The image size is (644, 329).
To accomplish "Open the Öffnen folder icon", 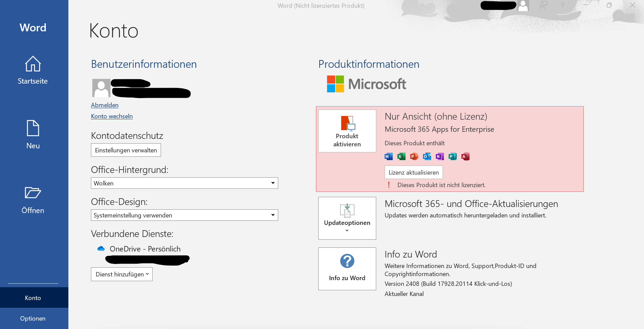I will (33, 192).
